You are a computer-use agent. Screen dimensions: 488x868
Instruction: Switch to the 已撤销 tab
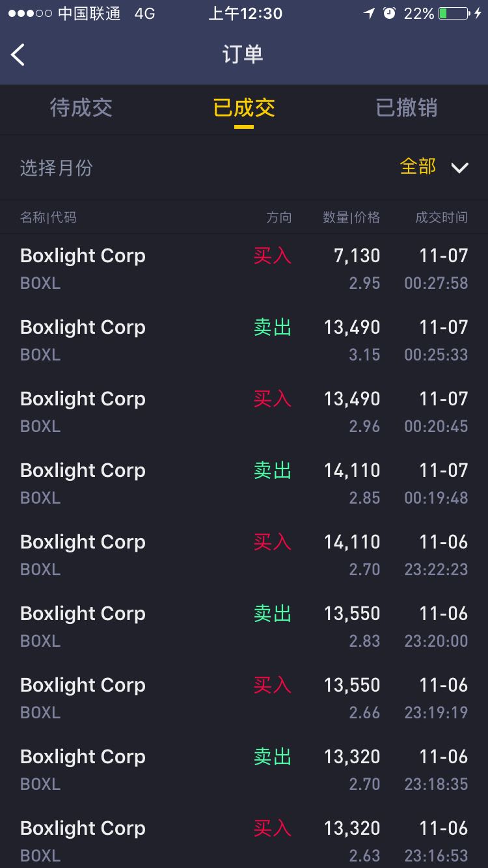pos(407,107)
